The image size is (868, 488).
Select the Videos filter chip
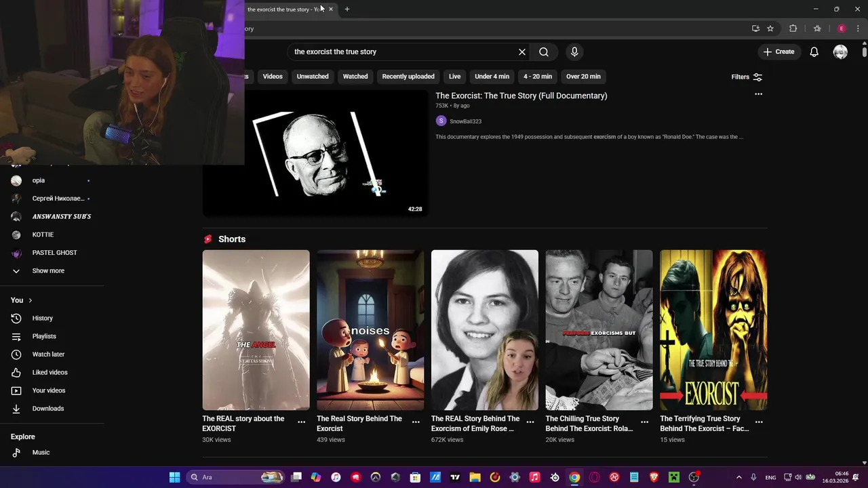[273, 77]
